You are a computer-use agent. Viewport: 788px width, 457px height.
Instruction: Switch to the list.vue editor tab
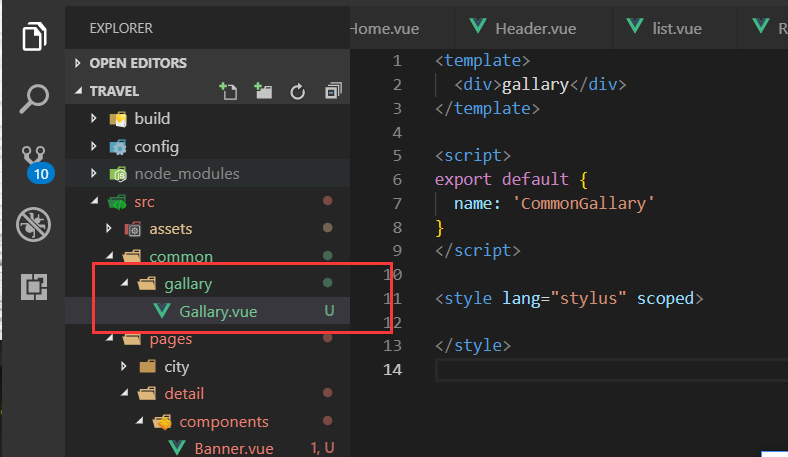(674, 28)
